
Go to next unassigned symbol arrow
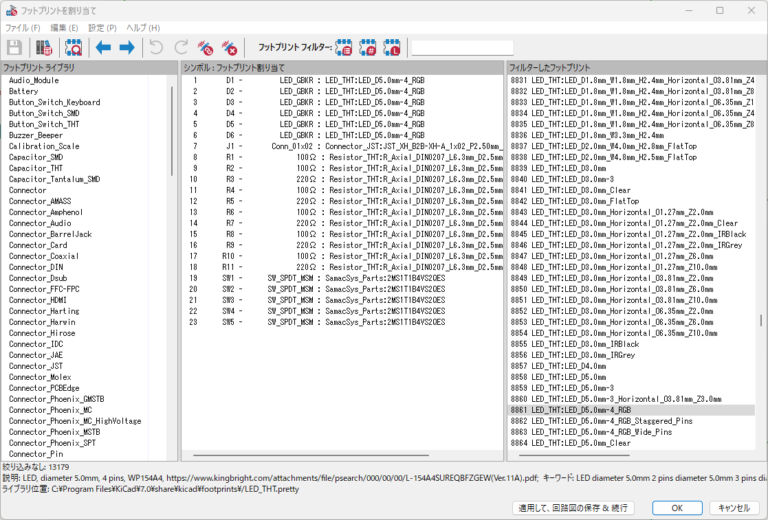pos(127,47)
